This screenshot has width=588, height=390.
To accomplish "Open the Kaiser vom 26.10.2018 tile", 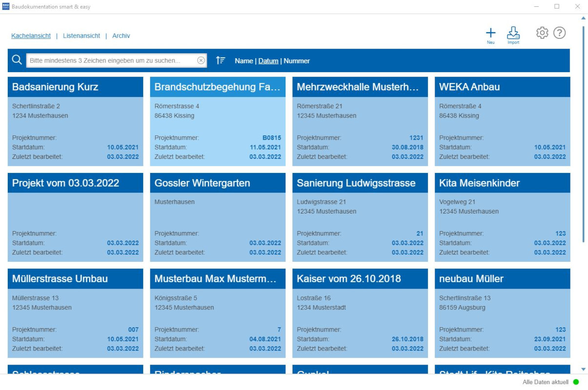I will [x=360, y=313].
